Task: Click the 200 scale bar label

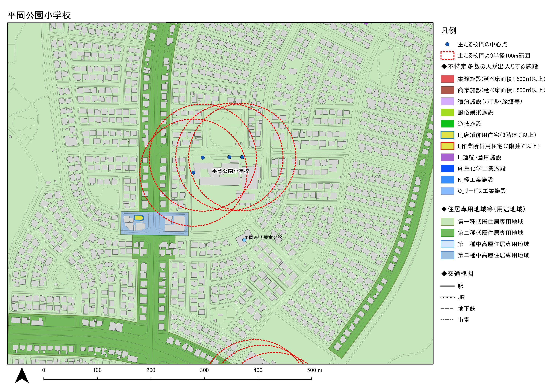Action: click(151, 370)
